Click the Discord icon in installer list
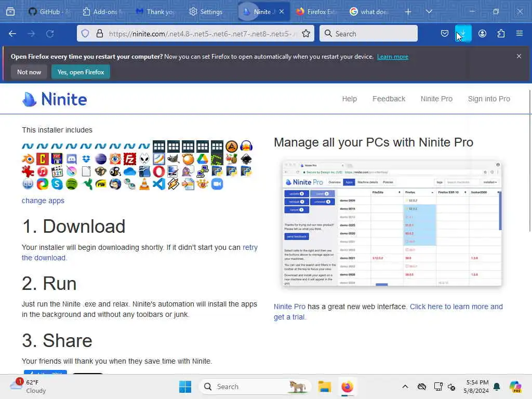 [72, 159]
